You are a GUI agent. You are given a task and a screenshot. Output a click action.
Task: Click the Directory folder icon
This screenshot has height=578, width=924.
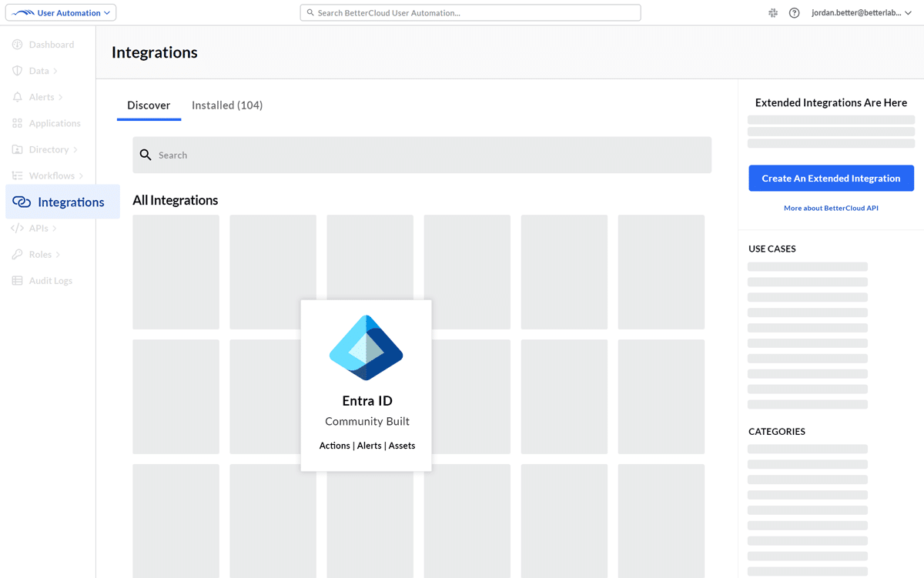click(17, 149)
